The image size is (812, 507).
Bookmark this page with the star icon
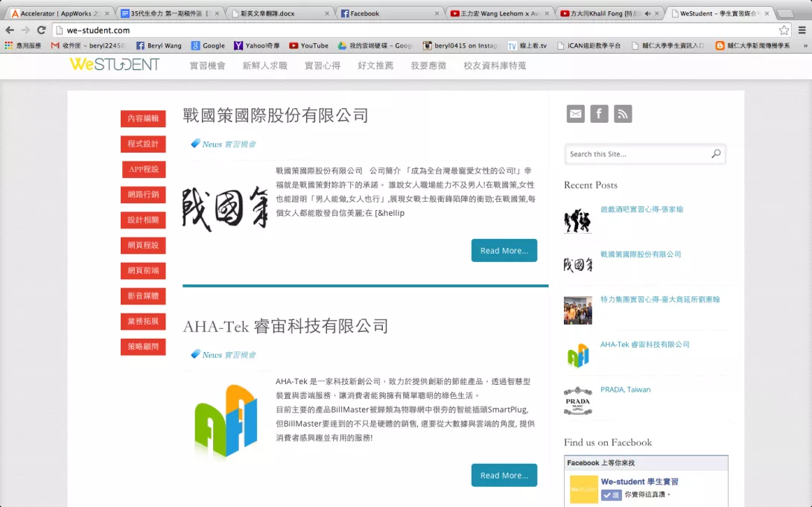tap(784, 30)
